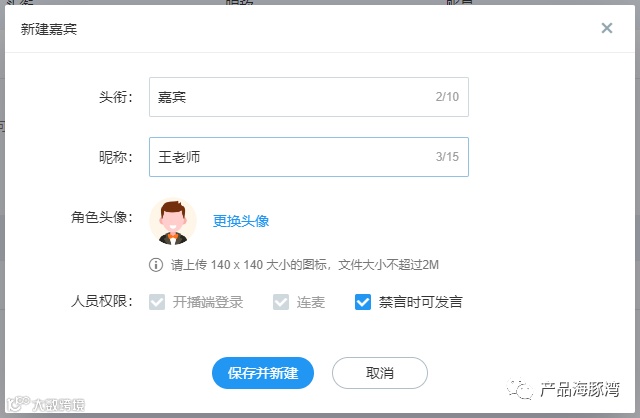Image resolution: width=640 pixels, height=418 pixels.
Task: Click the 头衔 input field containing 嘉宾
Action: (x=309, y=97)
